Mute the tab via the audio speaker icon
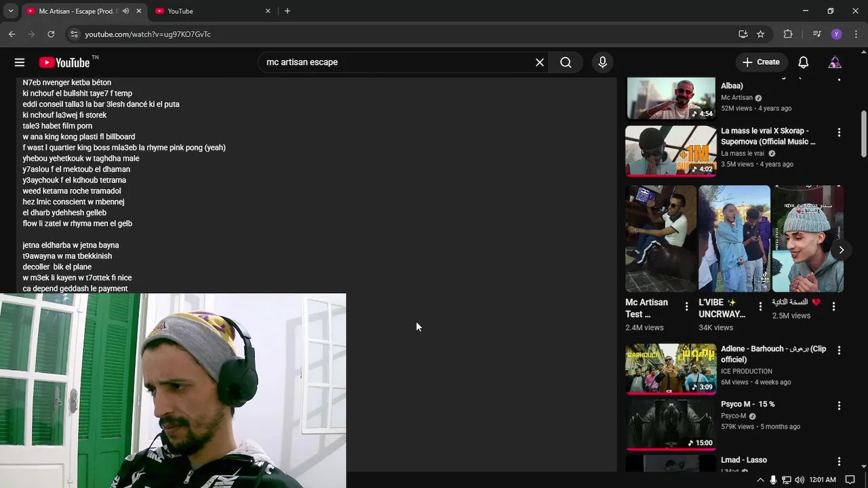Image resolution: width=868 pixels, height=488 pixels. tap(125, 11)
